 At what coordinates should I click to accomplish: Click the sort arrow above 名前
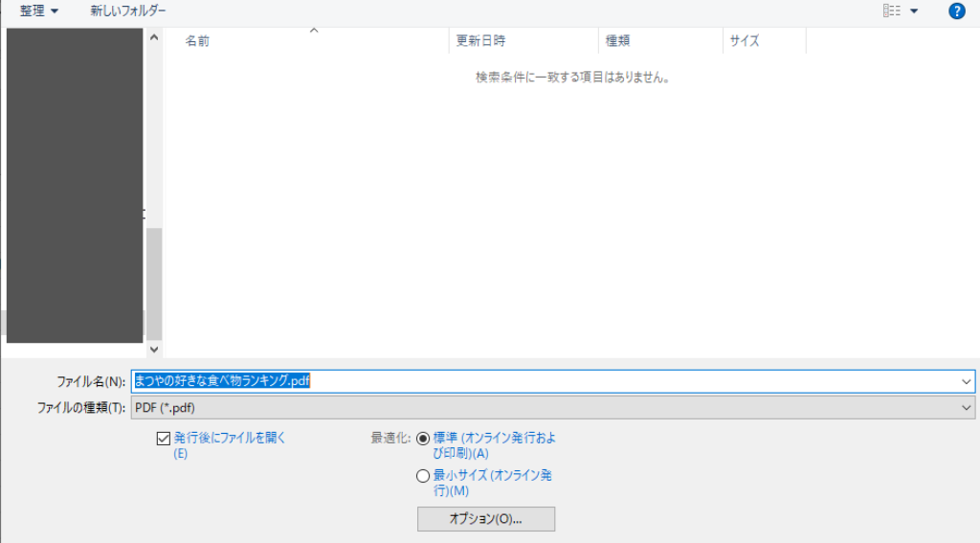[x=313, y=31]
